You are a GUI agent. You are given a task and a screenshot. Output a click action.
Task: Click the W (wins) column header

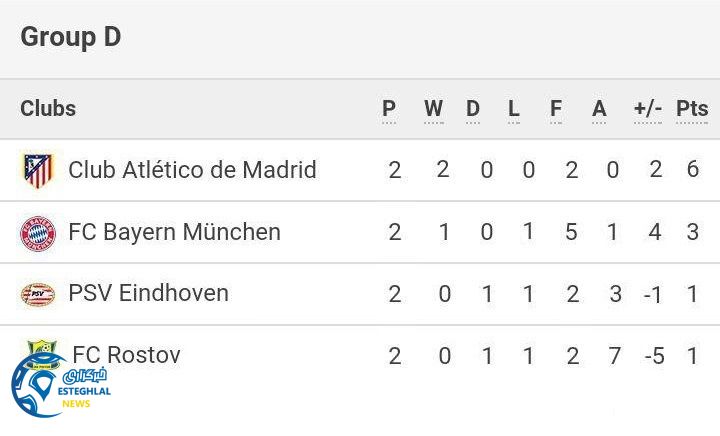click(x=433, y=109)
